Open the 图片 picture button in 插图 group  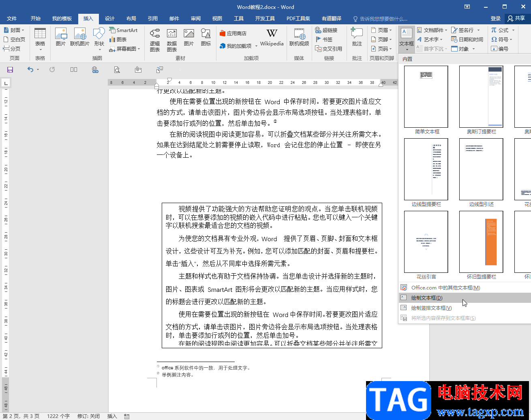coord(61,37)
